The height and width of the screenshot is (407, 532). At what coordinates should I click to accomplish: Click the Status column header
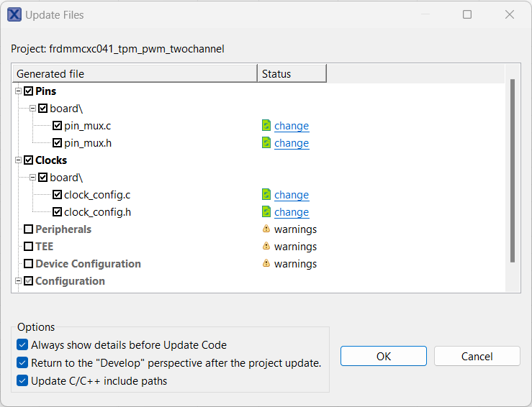292,74
